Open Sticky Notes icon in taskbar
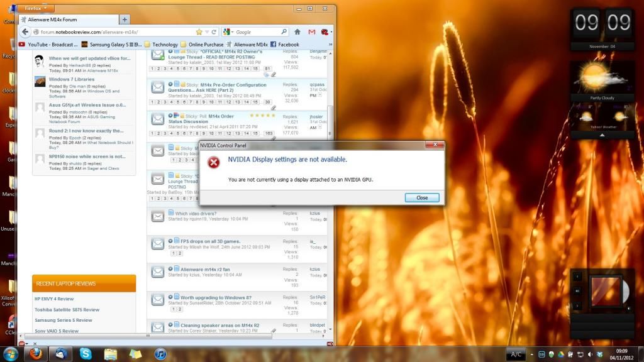The width and height of the screenshot is (644, 362). (135, 354)
